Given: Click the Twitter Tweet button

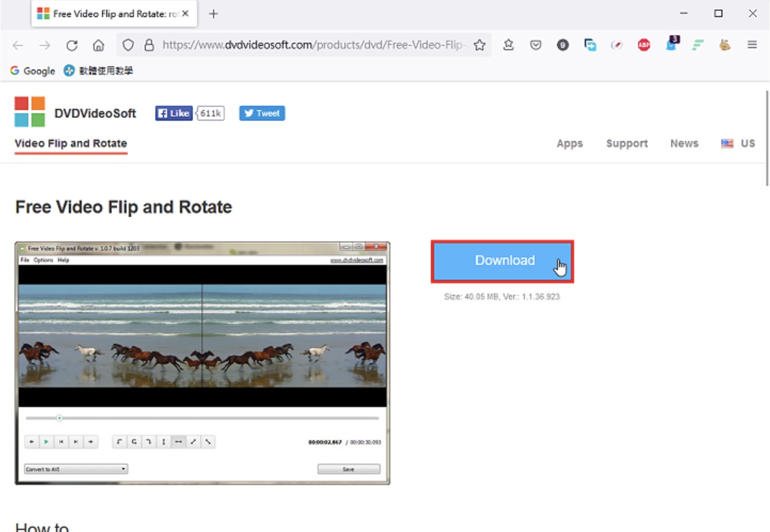Looking at the screenshot, I should pos(262,113).
